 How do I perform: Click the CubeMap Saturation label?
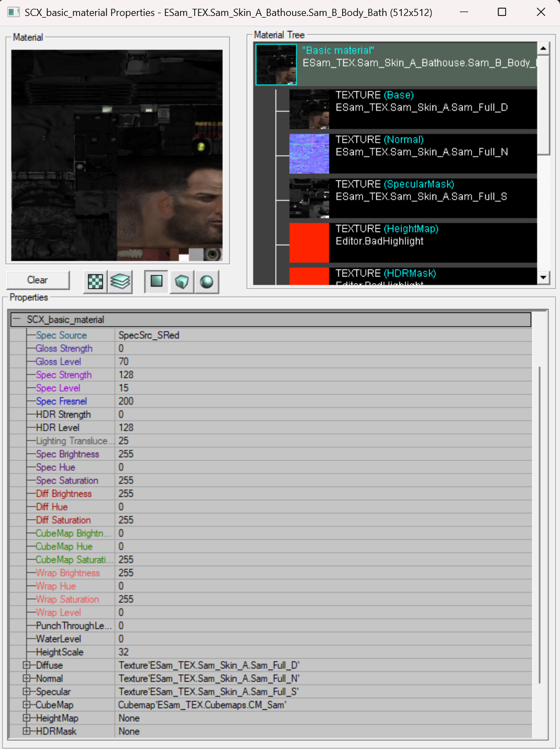pos(74,559)
